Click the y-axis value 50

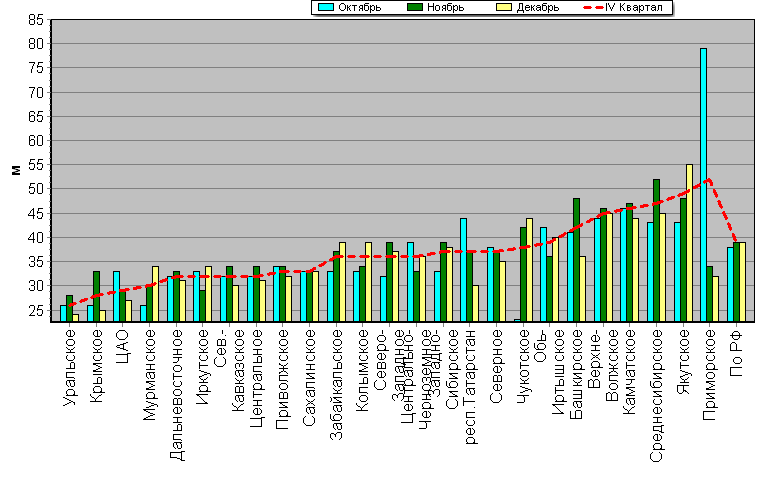37,189
